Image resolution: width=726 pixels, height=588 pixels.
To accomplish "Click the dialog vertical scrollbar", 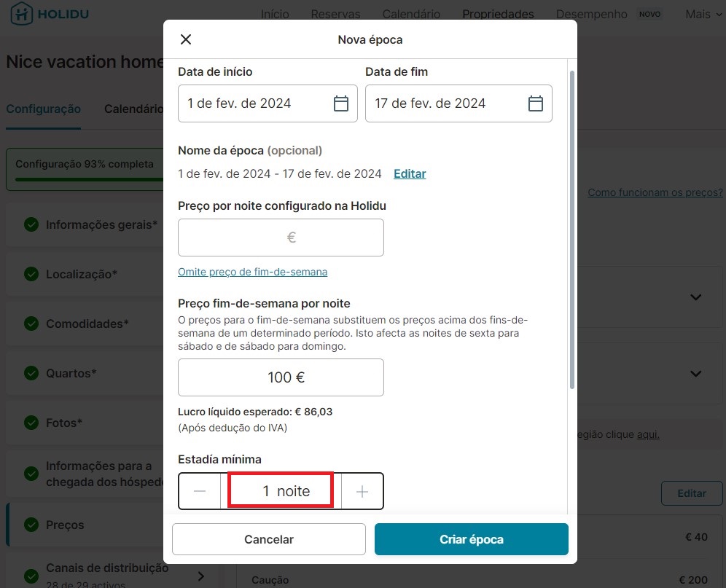I will point(571,230).
